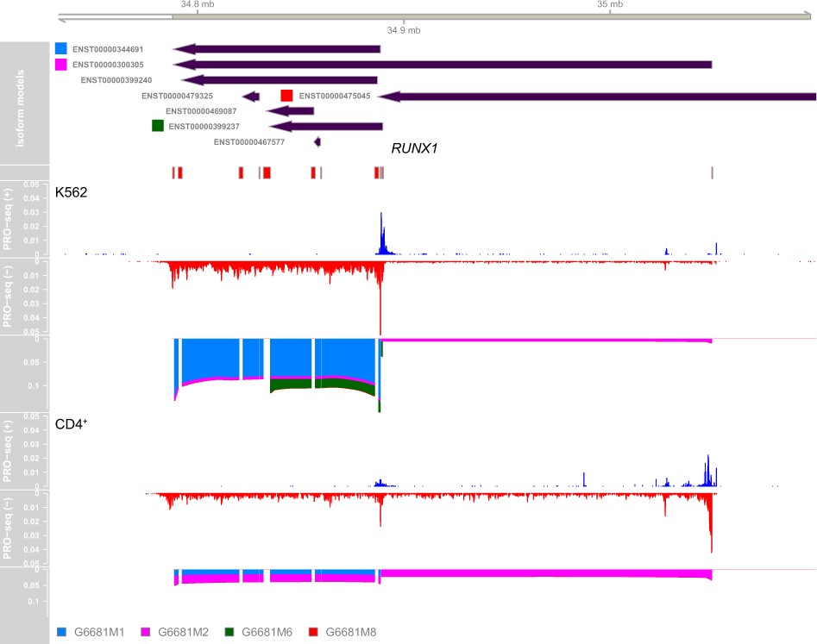
Task: Click the blue square beside ENST00000344691
Action: click(x=60, y=49)
